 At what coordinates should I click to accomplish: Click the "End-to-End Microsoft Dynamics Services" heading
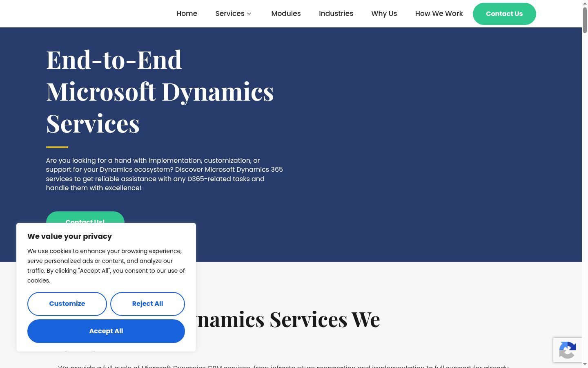(x=160, y=91)
